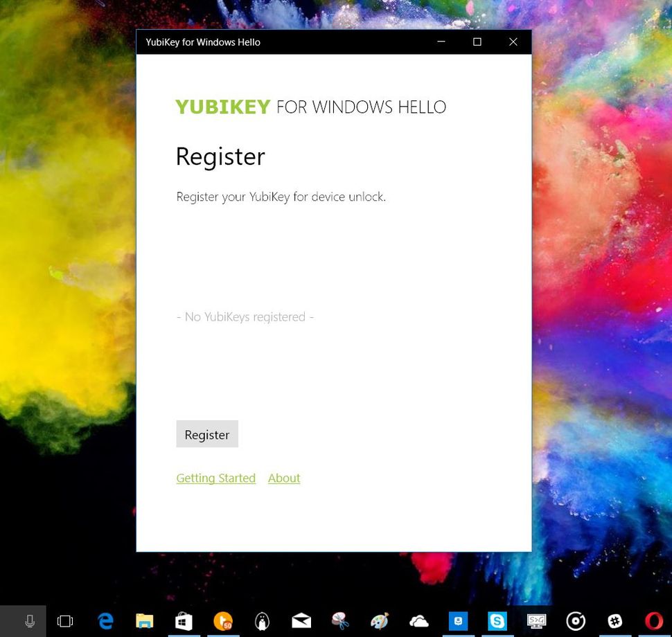The height and width of the screenshot is (637, 672).
Task: Open the Getting Started link
Action: click(x=215, y=478)
